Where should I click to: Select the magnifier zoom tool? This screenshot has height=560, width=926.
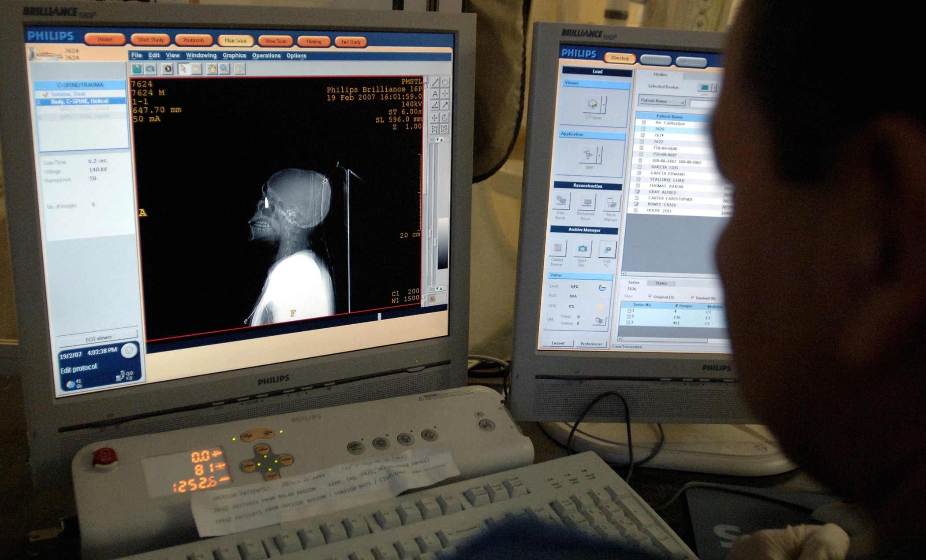coord(224,69)
